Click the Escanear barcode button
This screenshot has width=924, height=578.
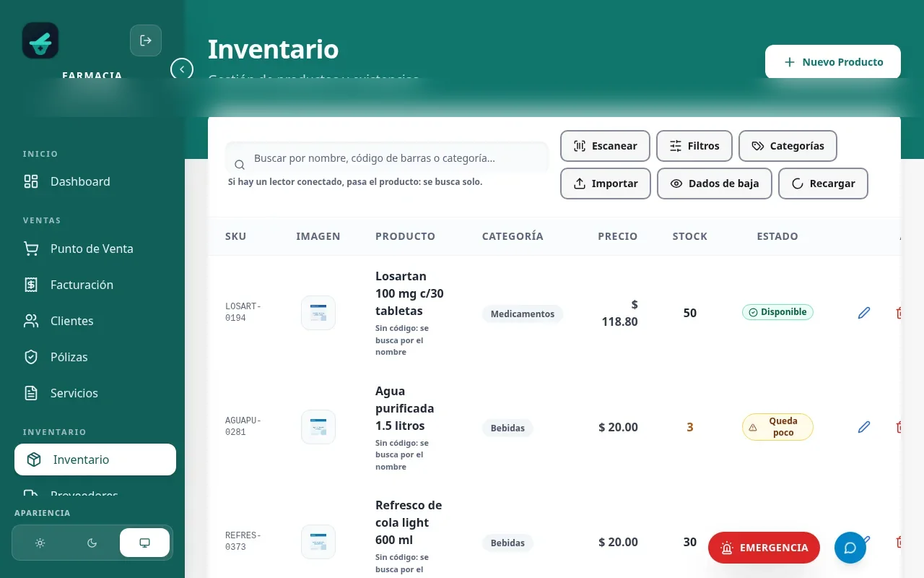pyautogui.click(x=605, y=146)
